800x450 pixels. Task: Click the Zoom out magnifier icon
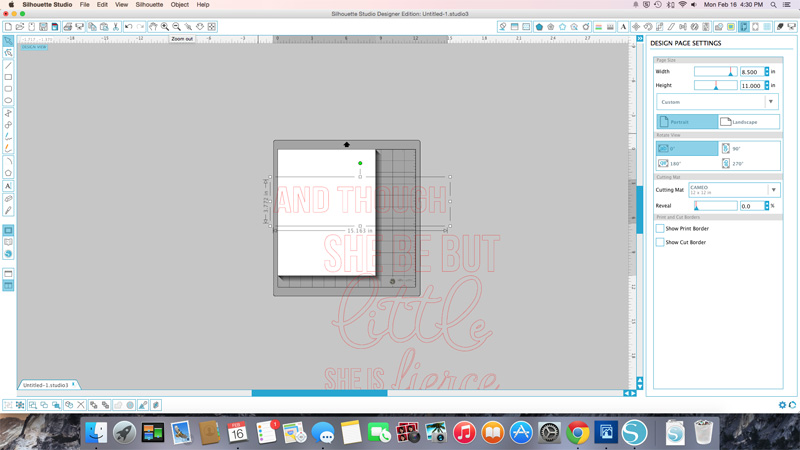tap(177, 27)
